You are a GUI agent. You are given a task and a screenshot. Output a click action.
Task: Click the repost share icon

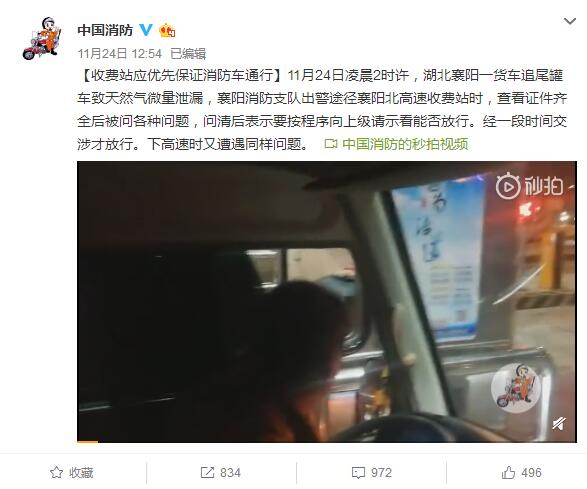(x=207, y=473)
